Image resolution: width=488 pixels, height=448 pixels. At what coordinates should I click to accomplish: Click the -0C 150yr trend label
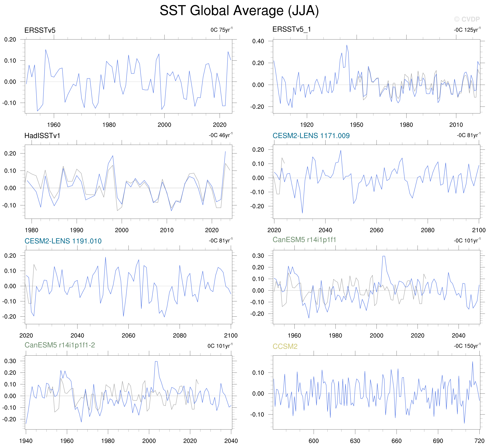(x=467, y=346)
